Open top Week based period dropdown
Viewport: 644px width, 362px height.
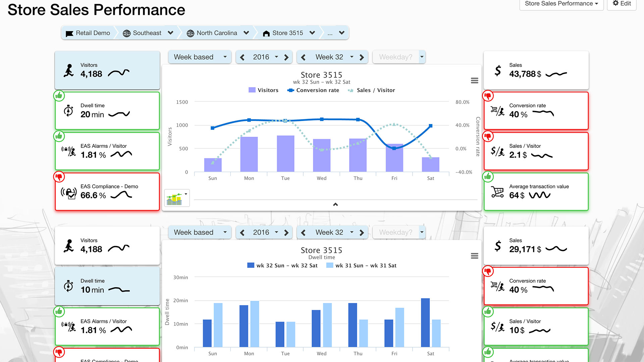pyautogui.click(x=200, y=57)
